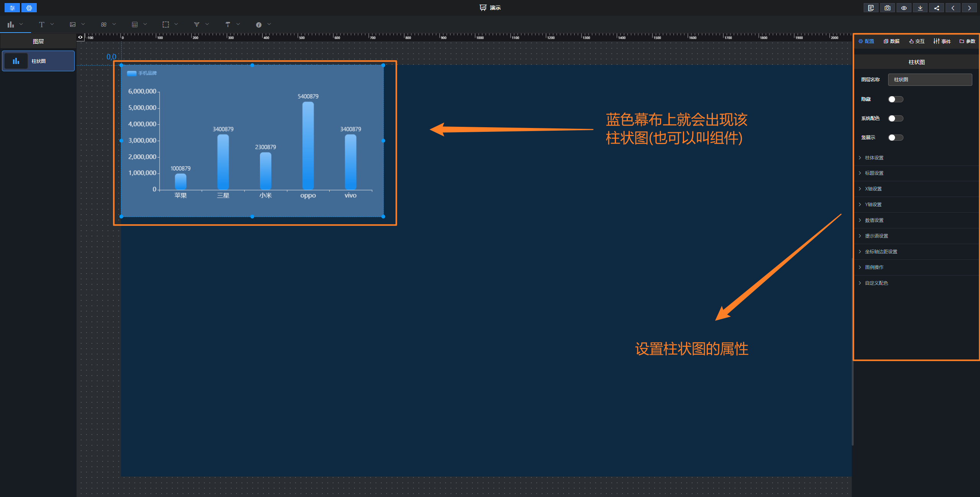Select the 柱状图 layer in layer list
The width and height of the screenshot is (980, 497).
coord(38,61)
